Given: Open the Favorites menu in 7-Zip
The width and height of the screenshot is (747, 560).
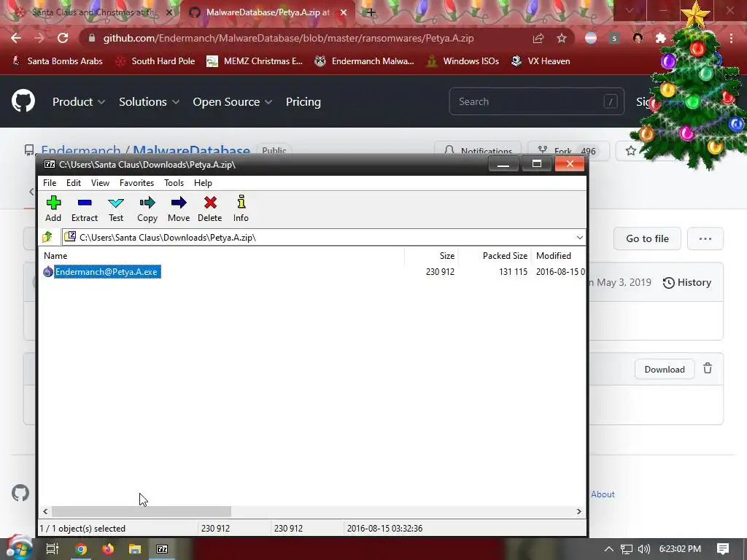Looking at the screenshot, I should pyautogui.click(x=136, y=183).
